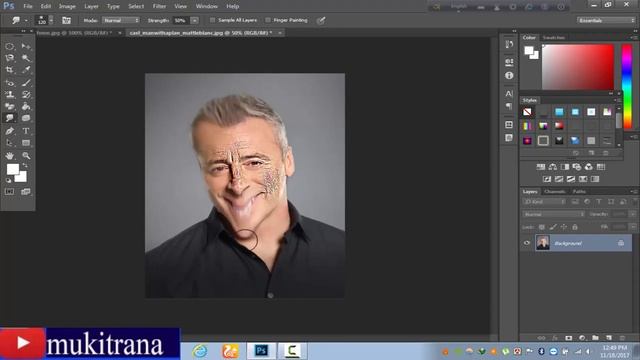Screen dimensions: 640x360
Task: Open the Image menu
Action: tap(67, 6)
